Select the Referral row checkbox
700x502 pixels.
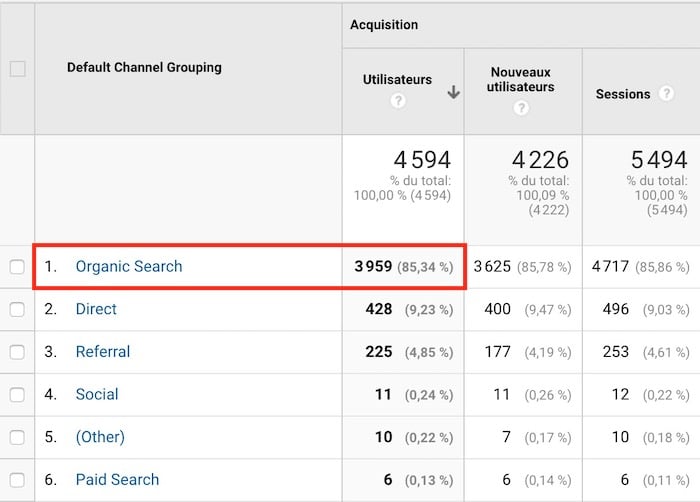click(x=17, y=352)
